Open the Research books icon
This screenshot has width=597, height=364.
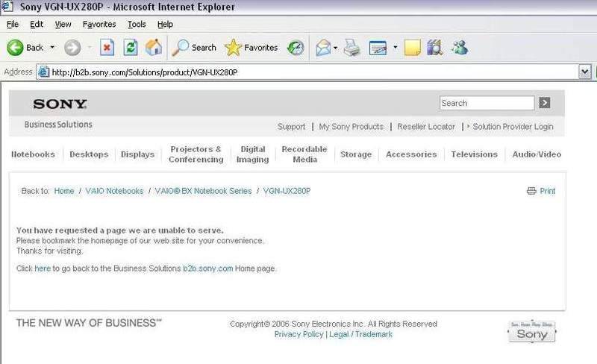(435, 48)
